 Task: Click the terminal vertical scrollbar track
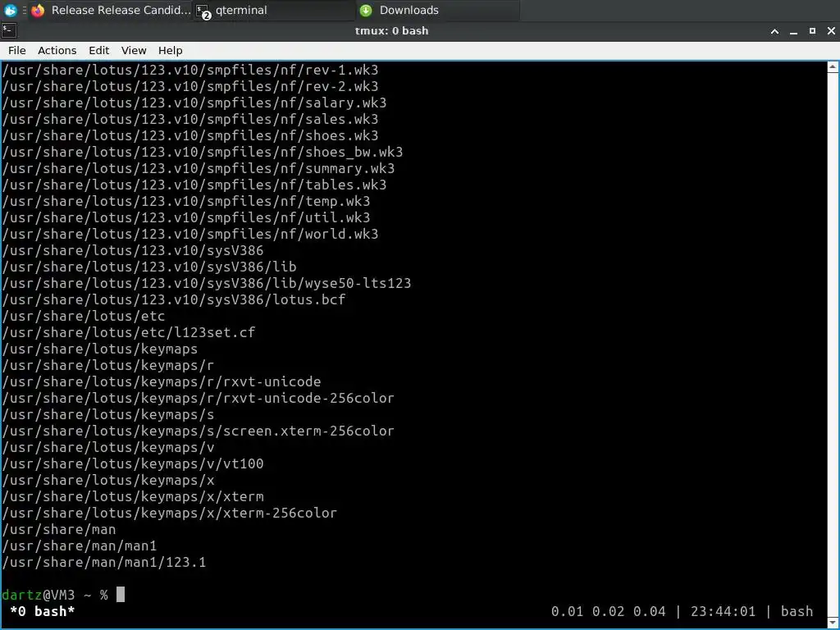click(x=833, y=345)
